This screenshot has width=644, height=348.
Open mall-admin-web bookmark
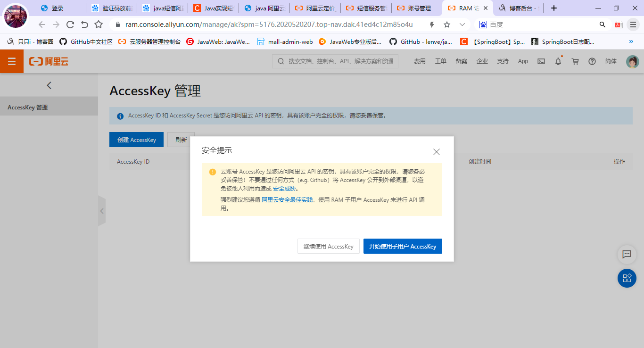pos(285,41)
